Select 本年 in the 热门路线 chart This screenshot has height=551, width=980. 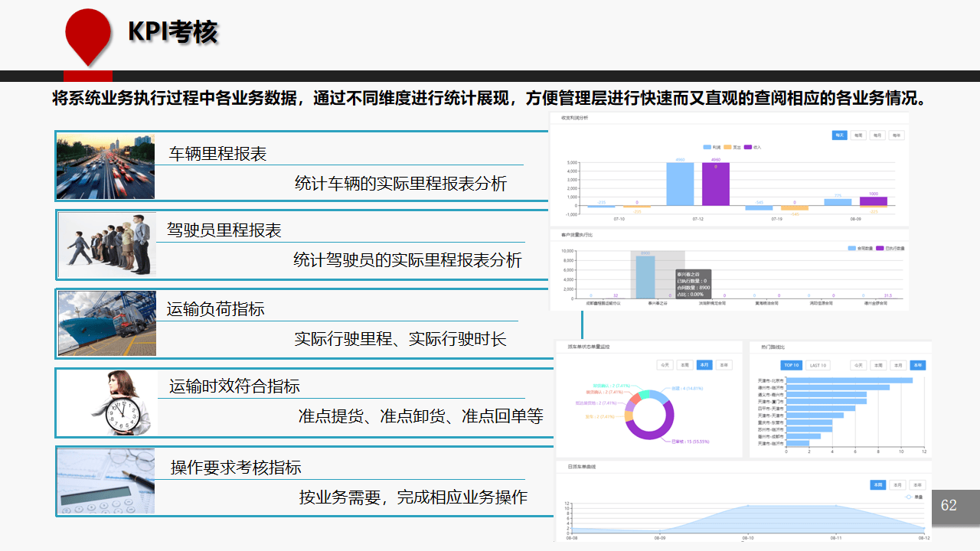(918, 365)
